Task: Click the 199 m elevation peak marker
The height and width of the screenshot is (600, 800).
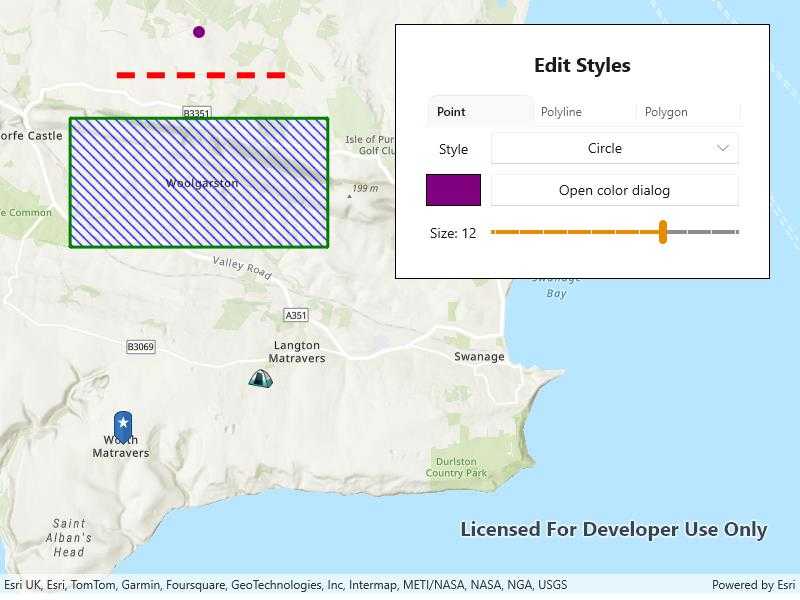Action: [349, 196]
